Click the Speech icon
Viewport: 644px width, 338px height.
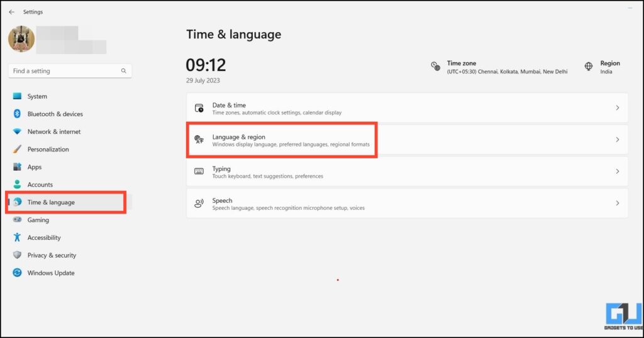pyautogui.click(x=199, y=204)
